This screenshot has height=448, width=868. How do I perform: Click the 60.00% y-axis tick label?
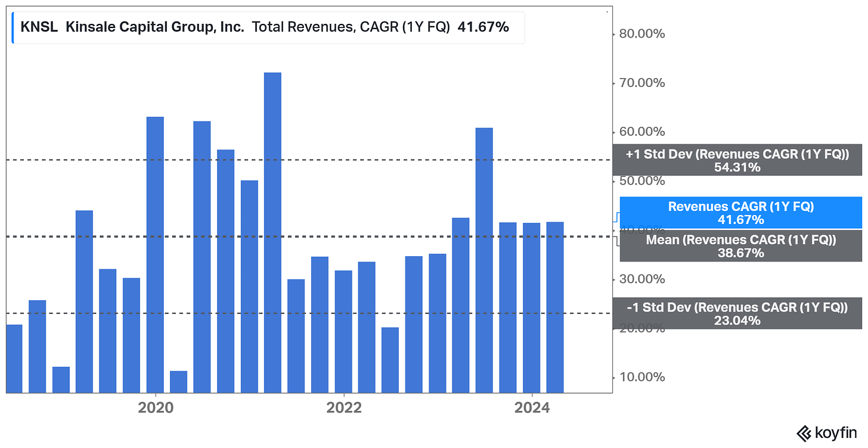point(642,132)
